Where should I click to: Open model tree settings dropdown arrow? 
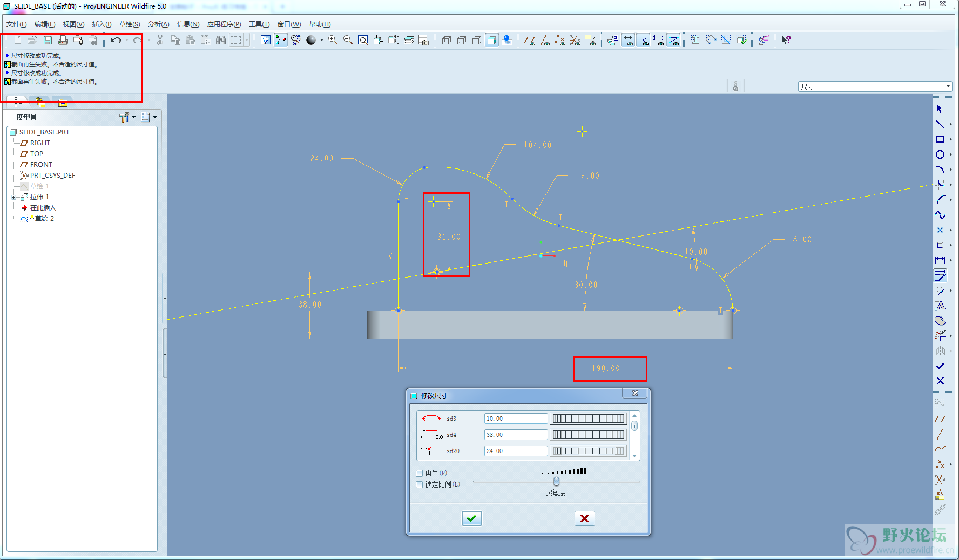134,117
